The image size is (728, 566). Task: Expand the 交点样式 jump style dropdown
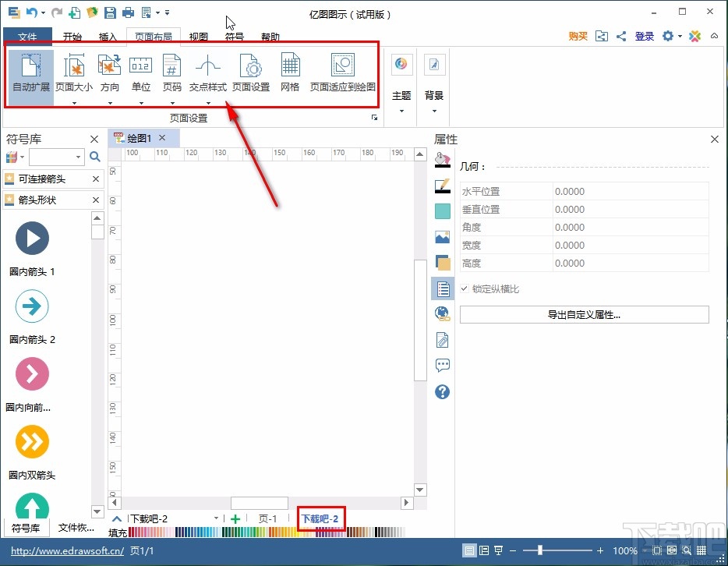[208, 103]
